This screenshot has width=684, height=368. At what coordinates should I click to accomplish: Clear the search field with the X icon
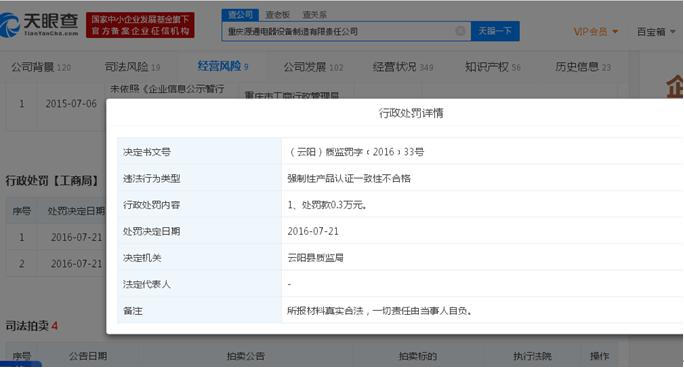tap(460, 31)
